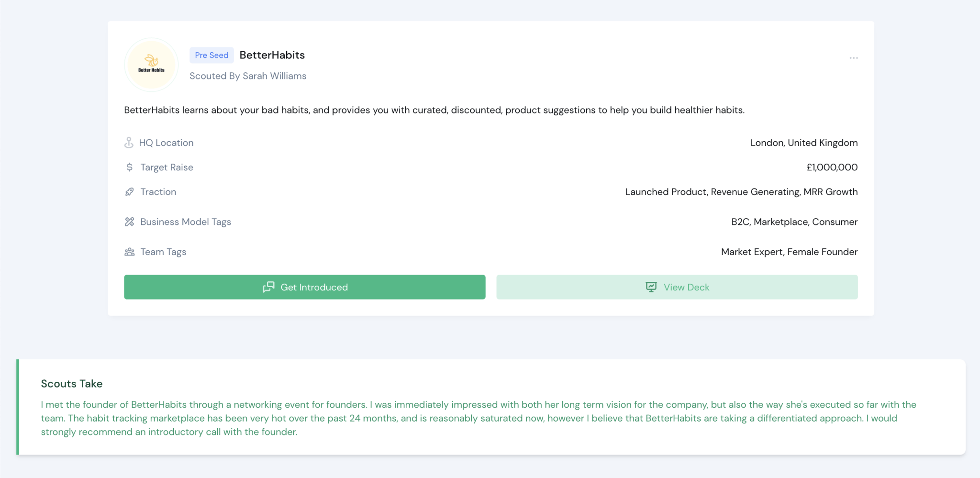This screenshot has height=478, width=980.
Task: Click the chat icon in Get Introduced
Action: 268,287
